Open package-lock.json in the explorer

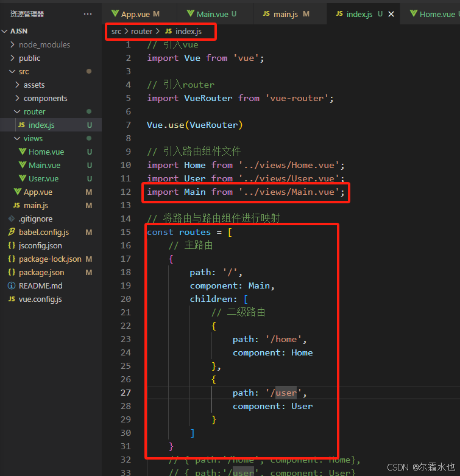(x=51, y=259)
